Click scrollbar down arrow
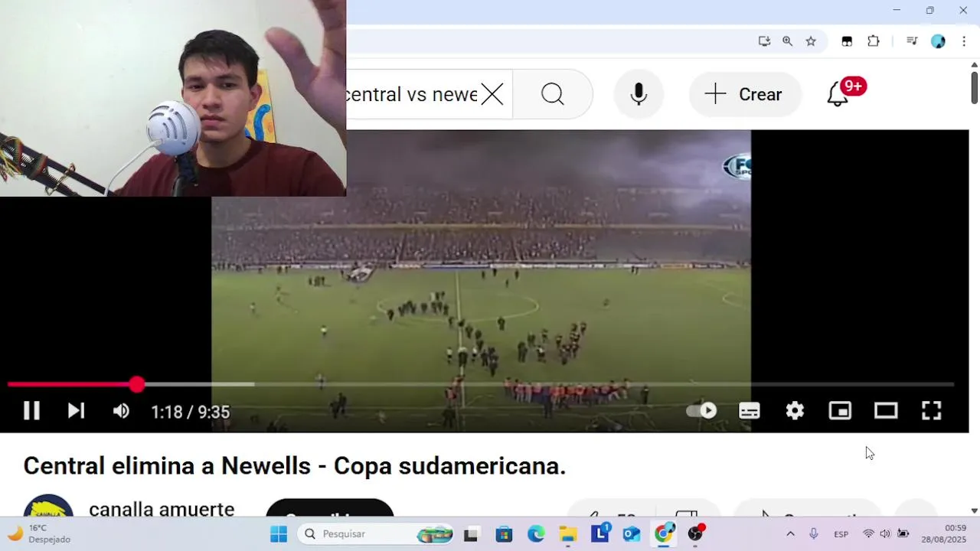980x551 pixels. pos(974,510)
